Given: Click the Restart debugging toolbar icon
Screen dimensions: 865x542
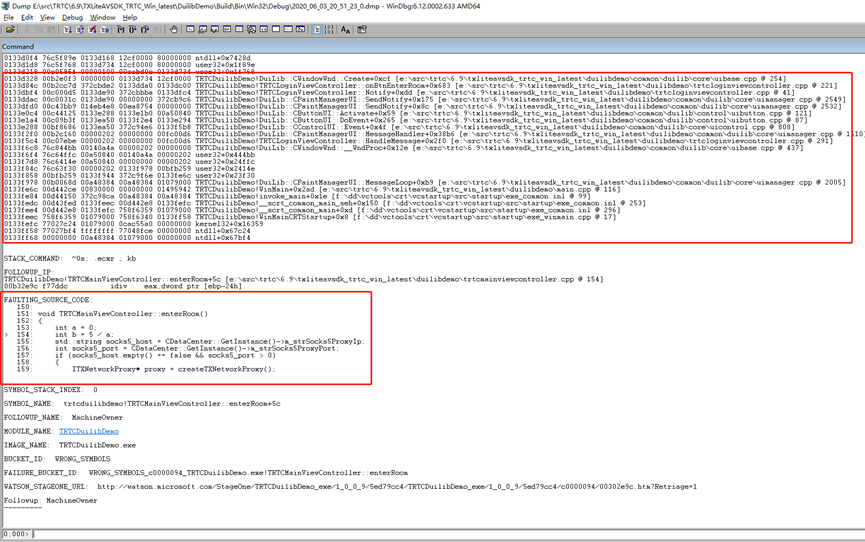Looking at the screenshot, I should point(80,29).
